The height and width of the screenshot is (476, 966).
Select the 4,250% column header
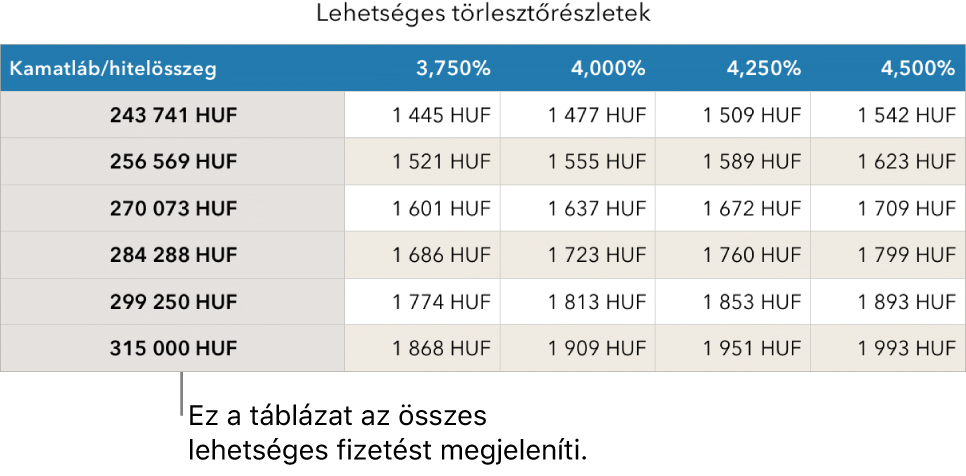point(733,69)
